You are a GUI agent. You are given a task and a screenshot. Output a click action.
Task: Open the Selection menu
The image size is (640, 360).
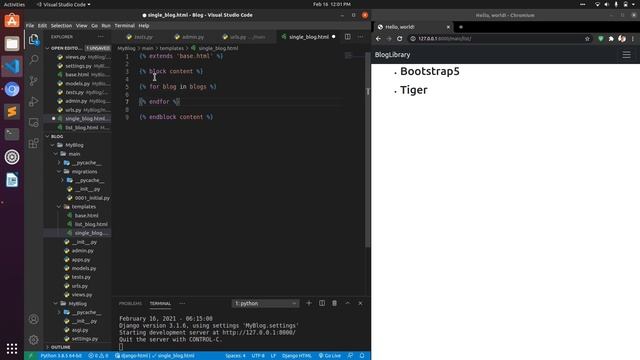click(x=61, y=25)
